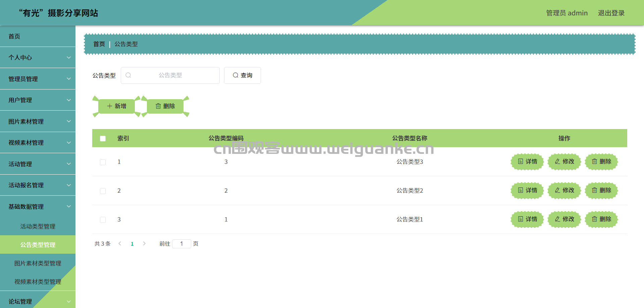Click detail document icon in 公告类型2 row
The image size is (644, 308).
pos(521,190)
